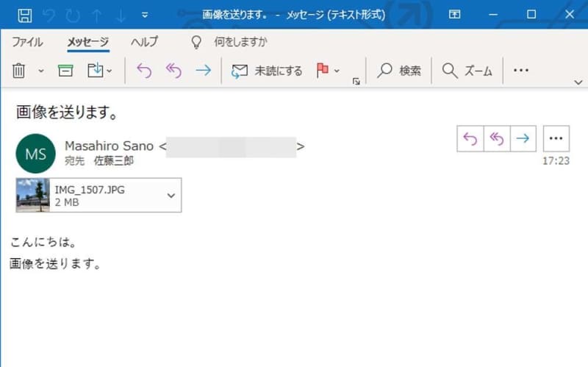Expand the delete options dropdown arrow
Image resolution: width=588 pixels, height=367 pixels.
pyautogui.click(x=41, y=71)
